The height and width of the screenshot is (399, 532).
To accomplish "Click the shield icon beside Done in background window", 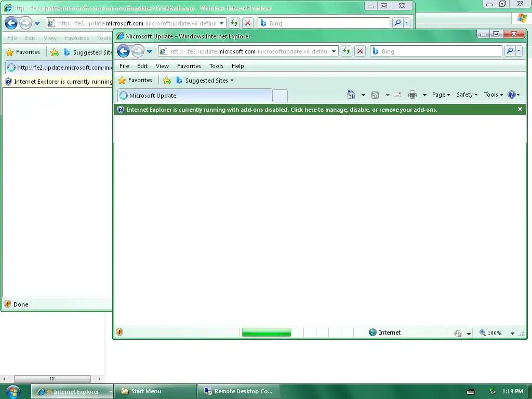I will pyautogui.click(x=7, y=304).
